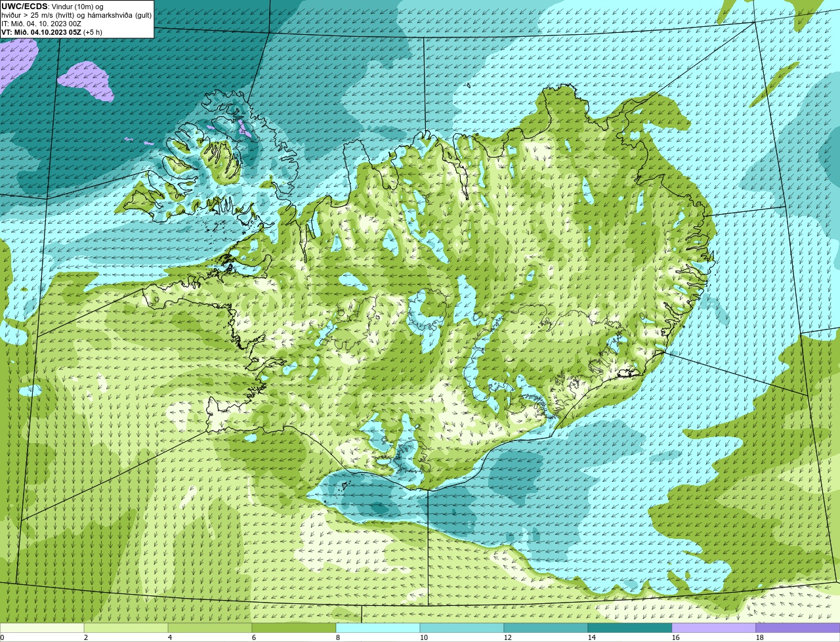The image size is (840, 642).
Task: Click the '14' label on the color scale
Action: (592, 637)
